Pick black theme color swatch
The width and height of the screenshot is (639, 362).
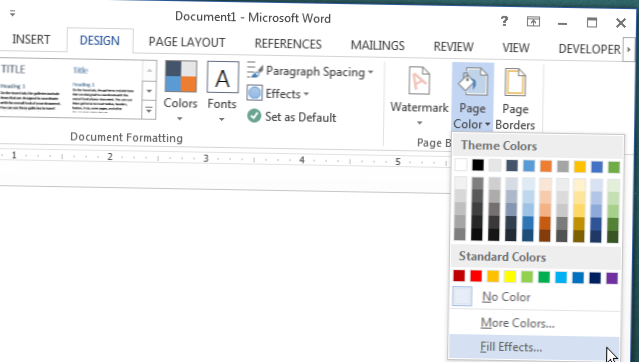coord(478,165)
